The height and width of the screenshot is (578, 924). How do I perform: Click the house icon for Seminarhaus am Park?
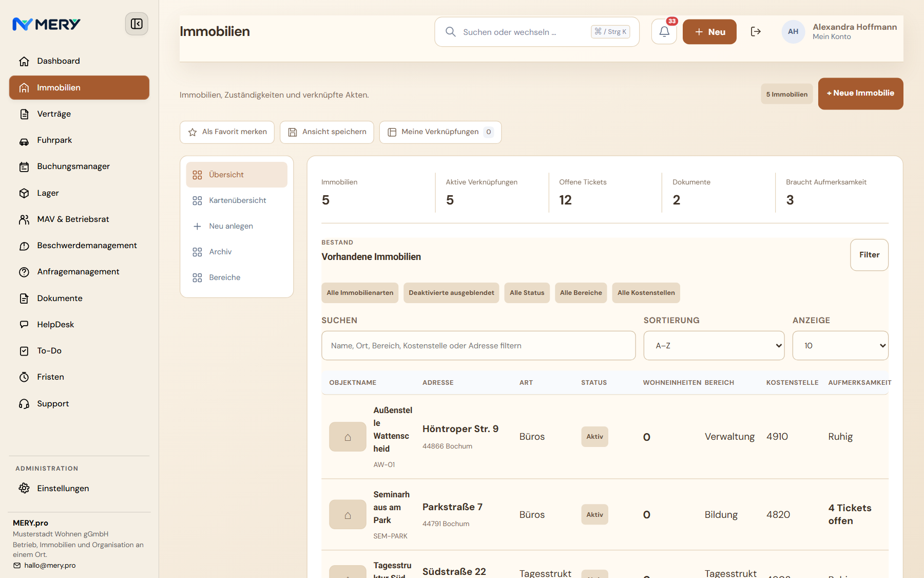pos(348,515)
